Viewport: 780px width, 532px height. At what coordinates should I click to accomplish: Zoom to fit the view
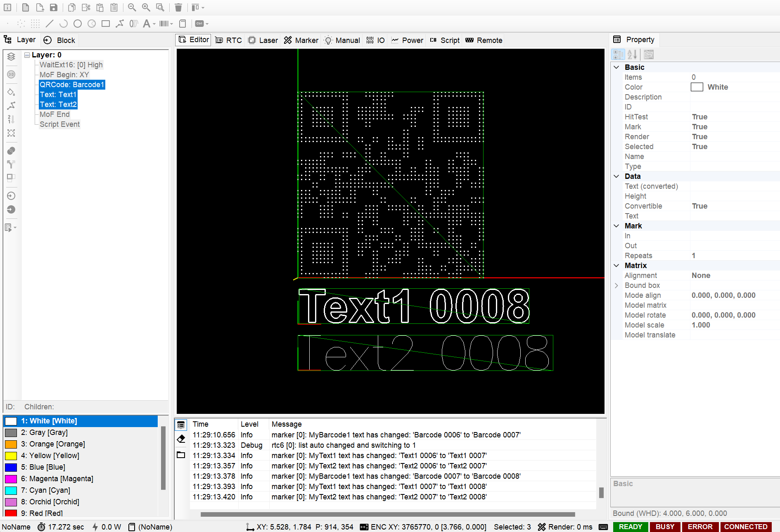[x=160, y=7]
